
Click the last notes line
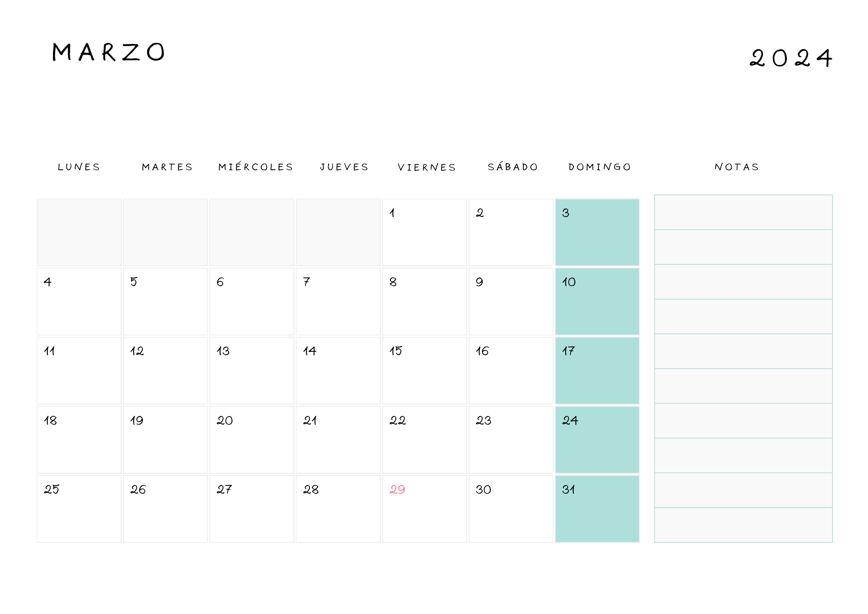point(743,525)
